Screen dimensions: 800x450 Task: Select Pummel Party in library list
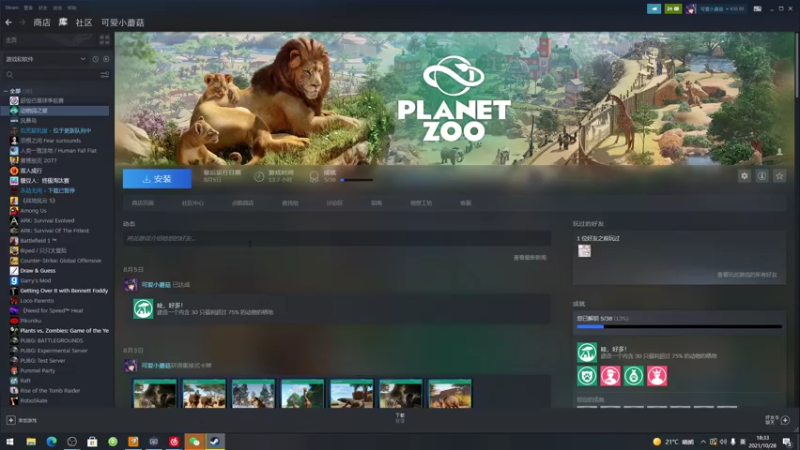37,370
